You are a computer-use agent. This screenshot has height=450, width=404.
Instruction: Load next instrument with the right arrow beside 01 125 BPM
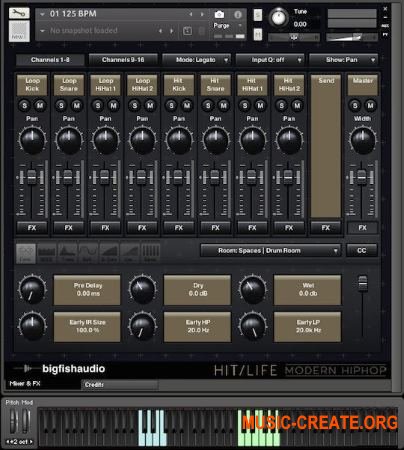(202, 14)
